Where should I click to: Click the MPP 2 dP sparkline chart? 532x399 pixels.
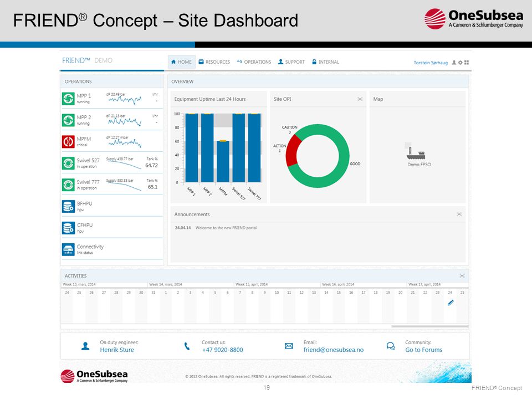(x=125, y=121)
